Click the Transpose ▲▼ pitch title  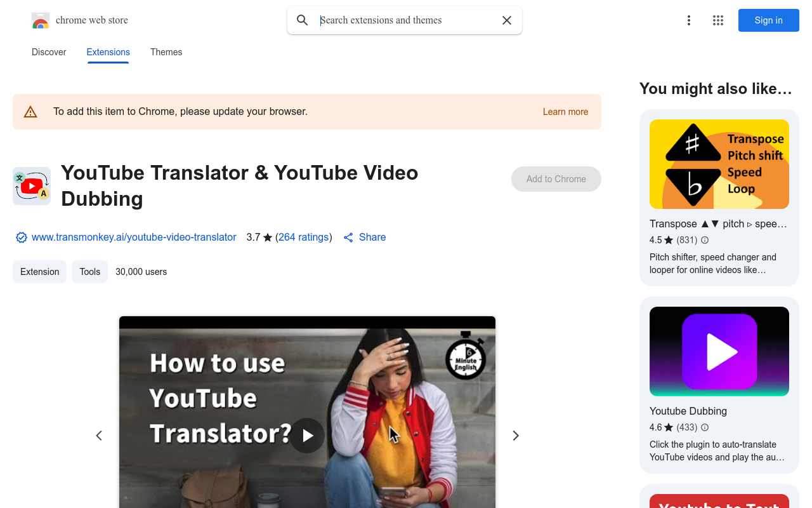coord(718,224)
